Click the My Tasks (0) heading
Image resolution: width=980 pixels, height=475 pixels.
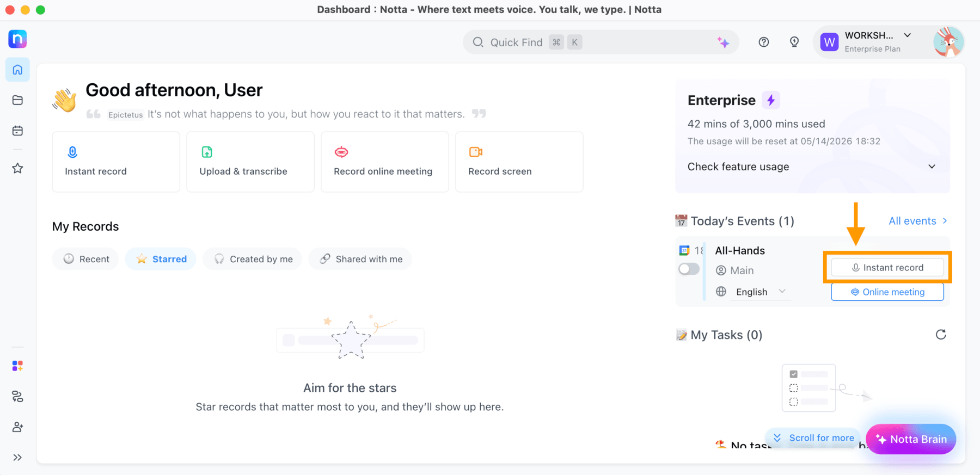coord(726,335)
